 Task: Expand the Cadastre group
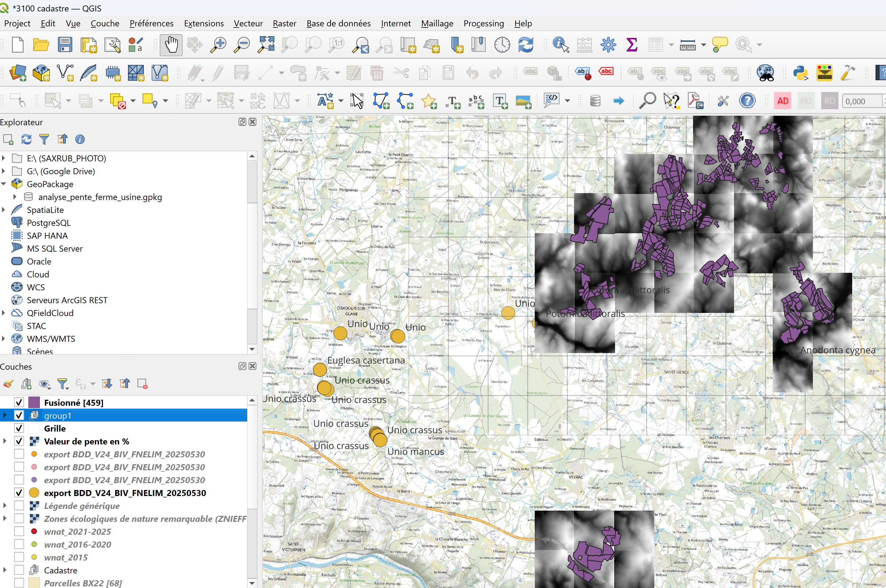5,570
